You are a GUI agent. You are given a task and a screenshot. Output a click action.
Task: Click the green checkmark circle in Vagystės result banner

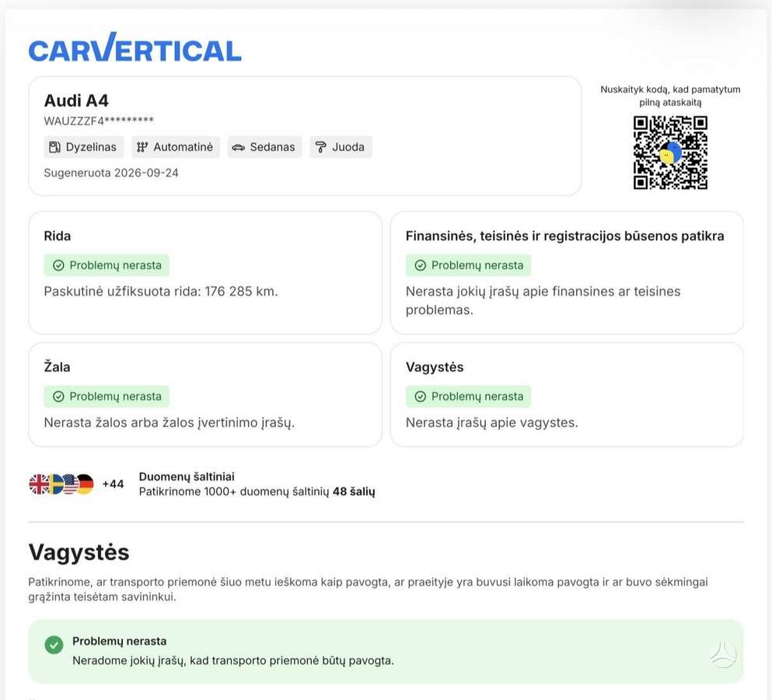click(x=54, y=644)
